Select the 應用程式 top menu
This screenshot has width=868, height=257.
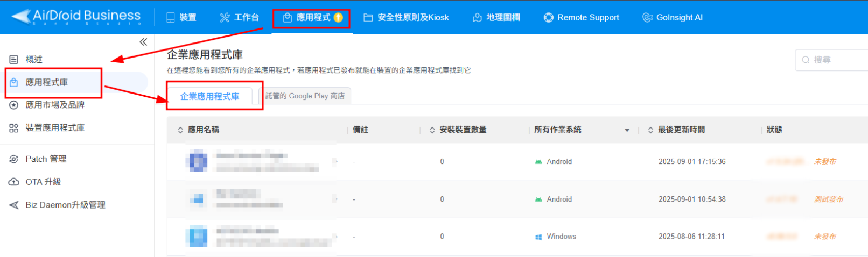(x=312, y=17)
